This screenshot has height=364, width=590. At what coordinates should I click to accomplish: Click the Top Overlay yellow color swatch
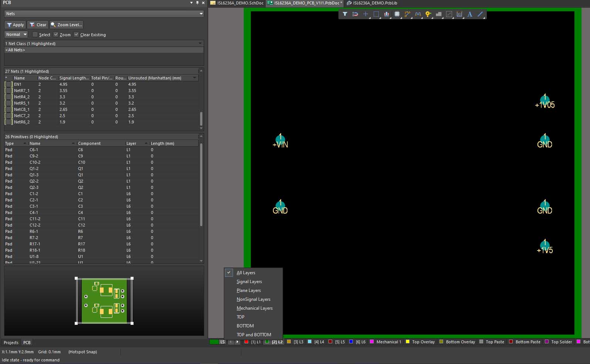408,342
